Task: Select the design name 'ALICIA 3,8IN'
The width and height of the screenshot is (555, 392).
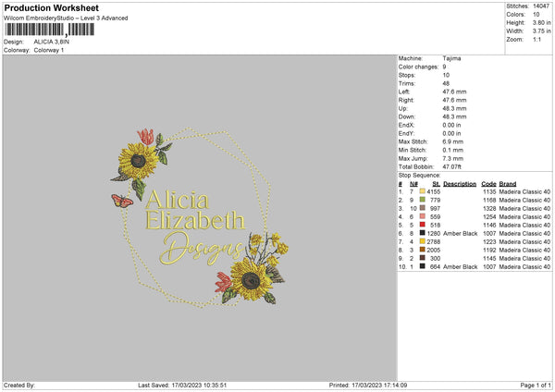Action: 52,42
